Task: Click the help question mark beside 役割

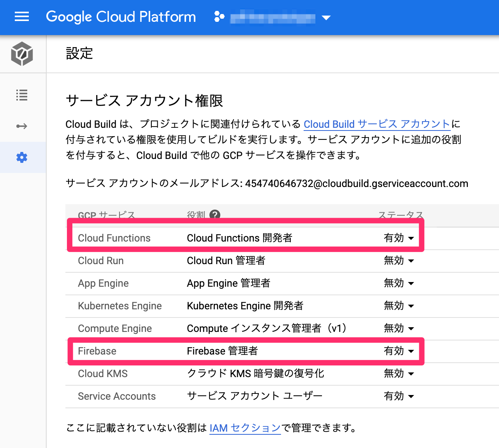Action: 215,215
